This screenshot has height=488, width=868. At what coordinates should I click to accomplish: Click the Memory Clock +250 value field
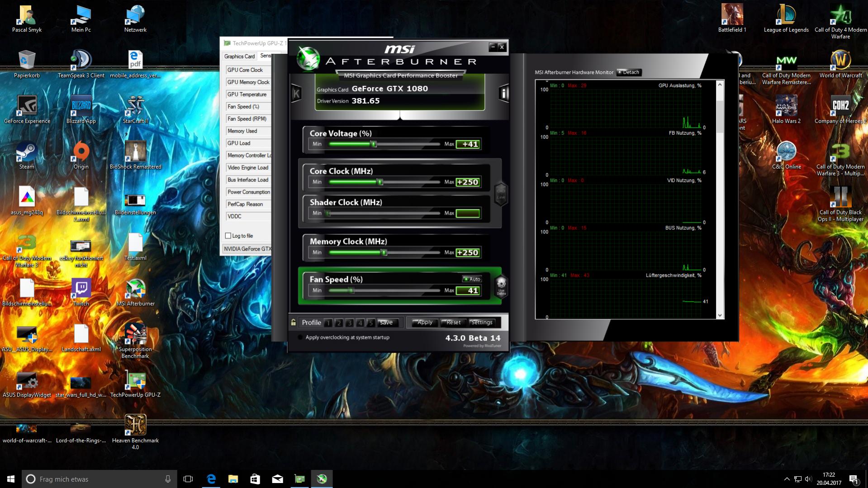point(468,253)
